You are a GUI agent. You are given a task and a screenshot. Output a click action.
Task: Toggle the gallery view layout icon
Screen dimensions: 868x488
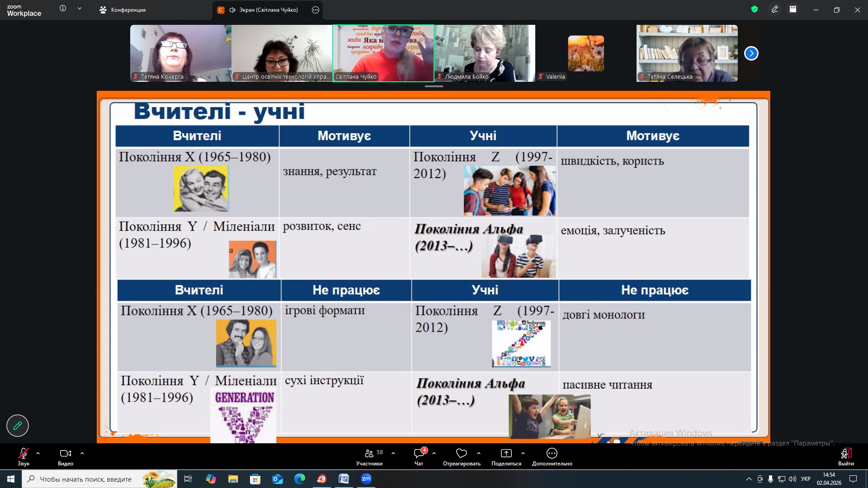pyautogui.click(x=793, y=9)
